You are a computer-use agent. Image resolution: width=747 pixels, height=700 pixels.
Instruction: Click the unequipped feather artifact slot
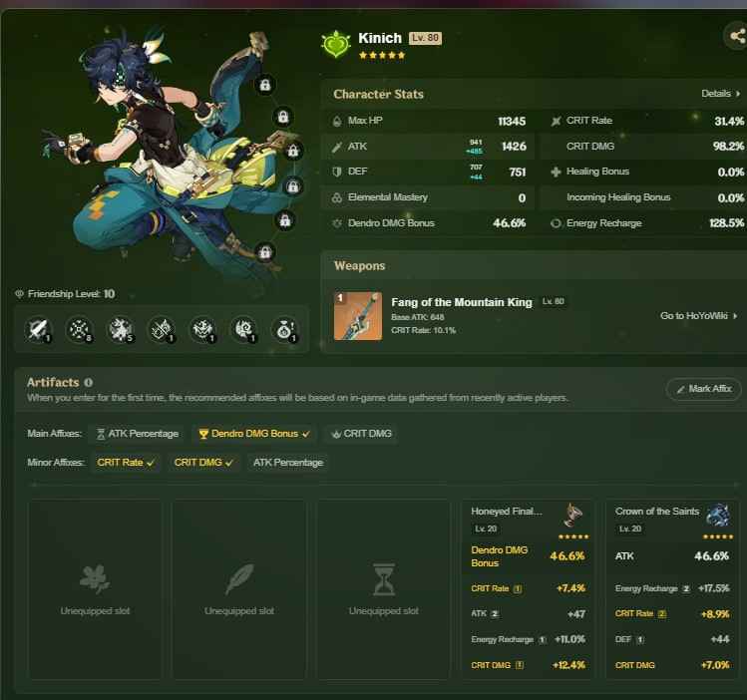(x=239, y=589)
